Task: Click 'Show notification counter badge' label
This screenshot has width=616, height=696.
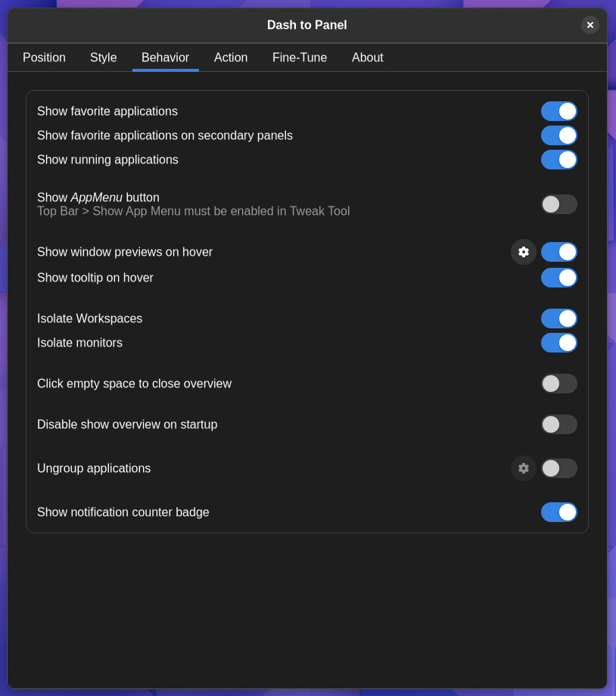Action: coord(123,512)
